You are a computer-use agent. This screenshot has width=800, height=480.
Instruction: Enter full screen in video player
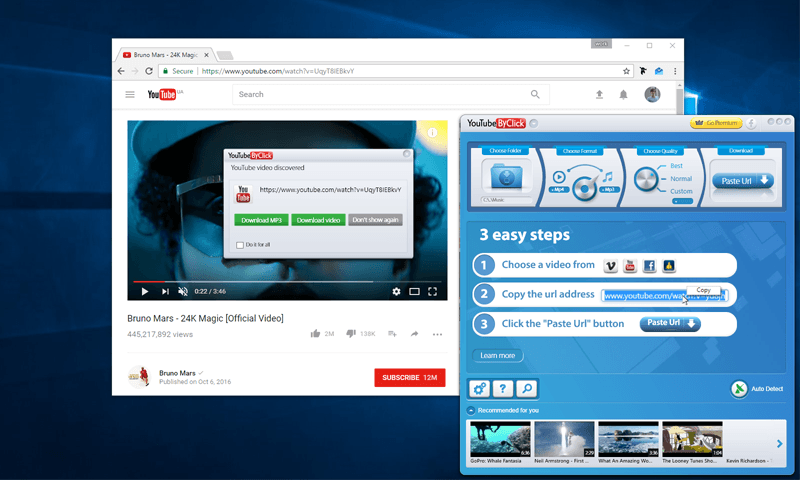click(433, 291)
